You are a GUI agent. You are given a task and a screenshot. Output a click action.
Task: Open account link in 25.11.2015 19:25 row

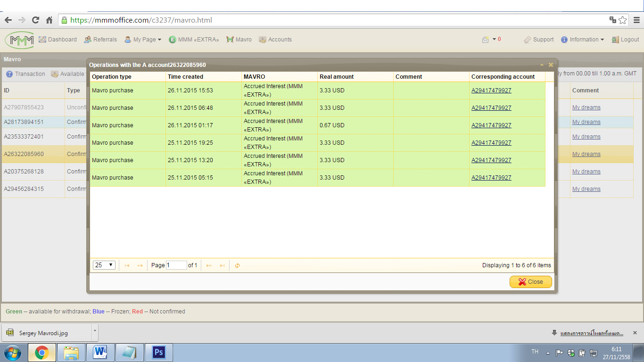point(491,143)
